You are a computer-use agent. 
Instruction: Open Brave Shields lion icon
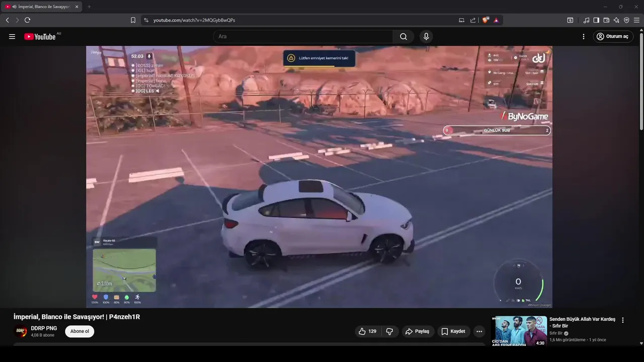click(x=485, y=20)
